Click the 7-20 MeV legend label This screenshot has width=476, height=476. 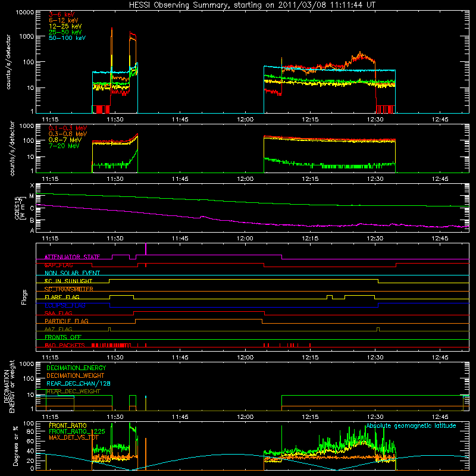tap(64, 146)
